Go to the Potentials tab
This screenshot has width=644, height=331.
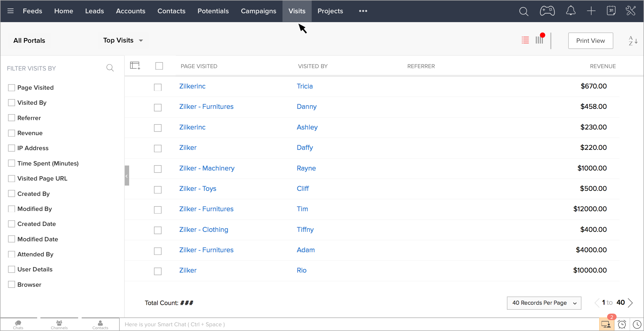pos(213,11)
